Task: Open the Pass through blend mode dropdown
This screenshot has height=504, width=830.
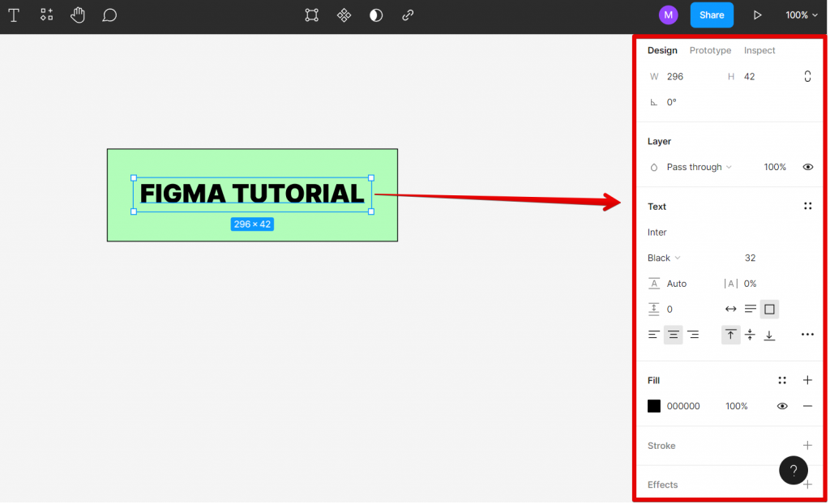Action: coord(693,167)
